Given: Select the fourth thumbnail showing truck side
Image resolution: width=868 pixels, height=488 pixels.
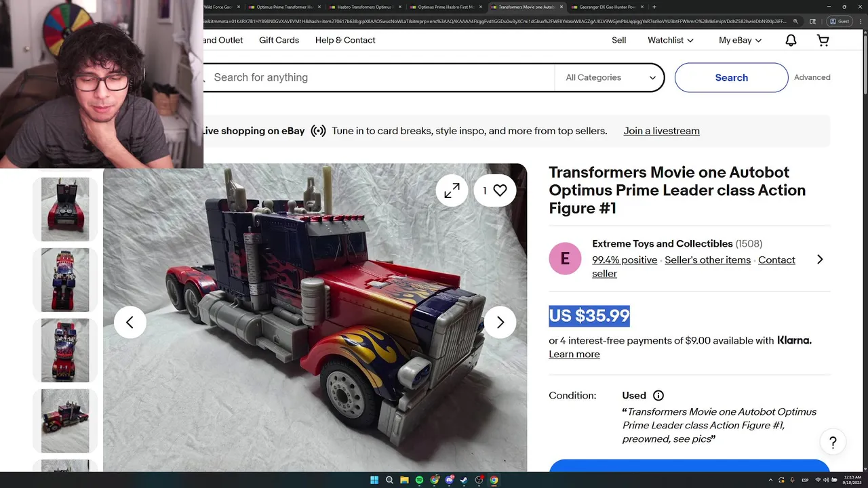Looking at the screenshot, I should 65,421.
